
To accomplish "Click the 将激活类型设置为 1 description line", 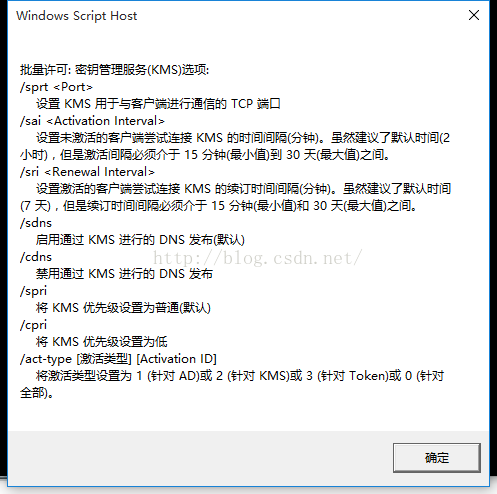I will click(240, 376).
